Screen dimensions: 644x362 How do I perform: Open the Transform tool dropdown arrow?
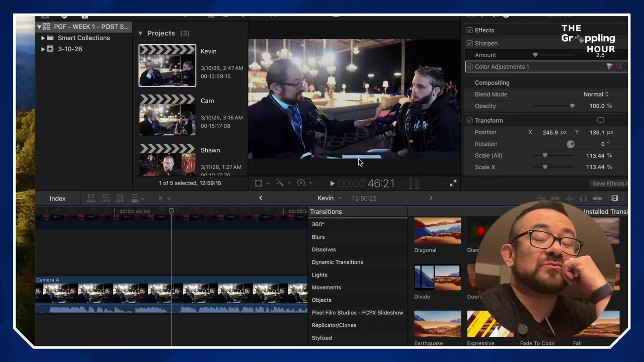click(x=268, y=184)
